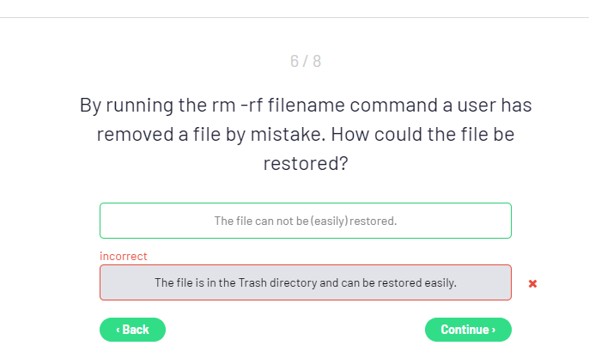Select 'The file can not be (easily) restored' answer

[x=305, y=221]
